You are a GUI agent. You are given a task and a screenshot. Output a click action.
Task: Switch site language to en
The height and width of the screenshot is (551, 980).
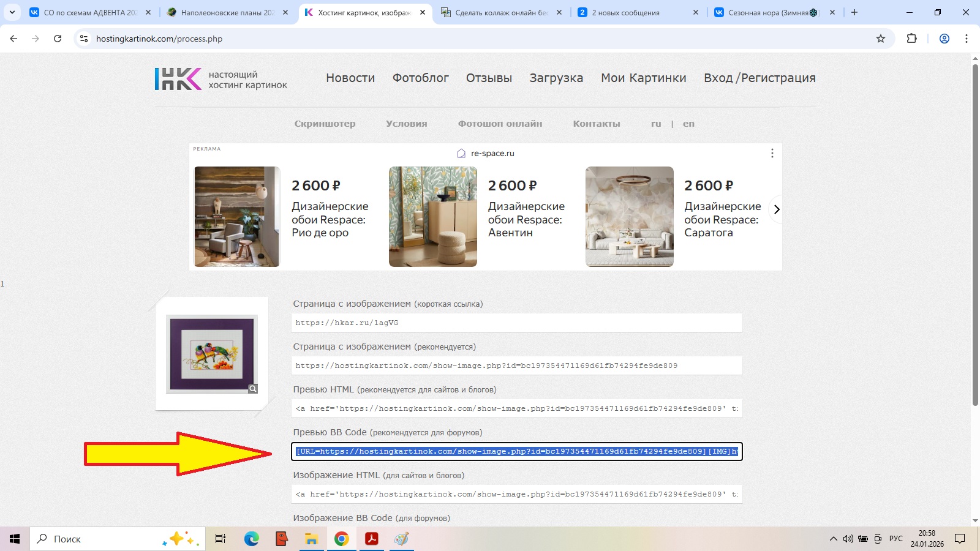click(x=688, y=124)
